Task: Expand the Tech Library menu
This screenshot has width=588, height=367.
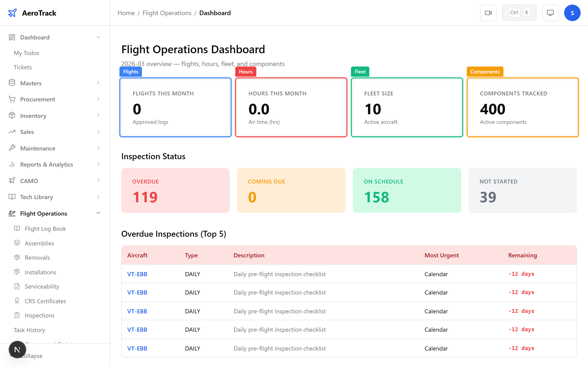Action: [98, 197]
